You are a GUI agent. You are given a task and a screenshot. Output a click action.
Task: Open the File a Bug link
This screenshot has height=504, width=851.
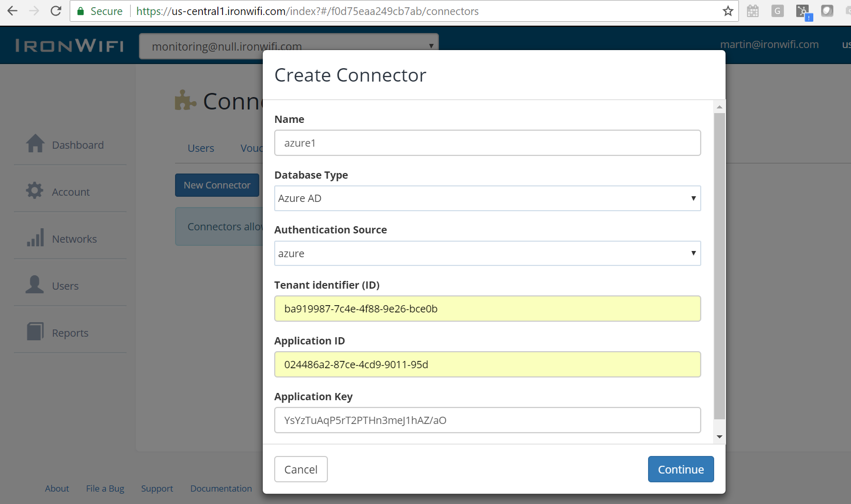(105, 489)
